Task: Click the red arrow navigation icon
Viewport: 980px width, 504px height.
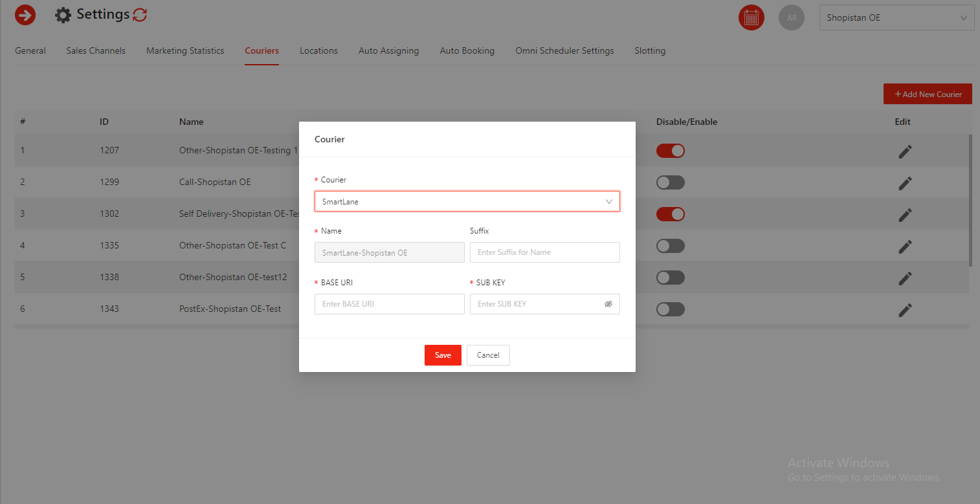Action: click(25, 15)
